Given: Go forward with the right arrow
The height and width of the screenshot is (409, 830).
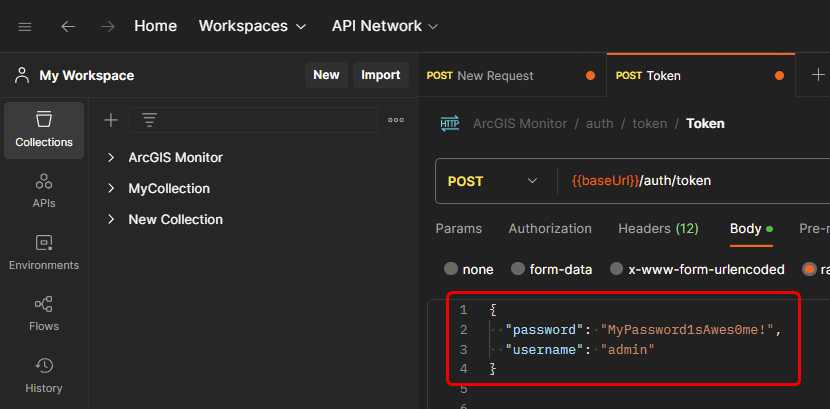Looking at the screenshot, I should tap(107, 26).
